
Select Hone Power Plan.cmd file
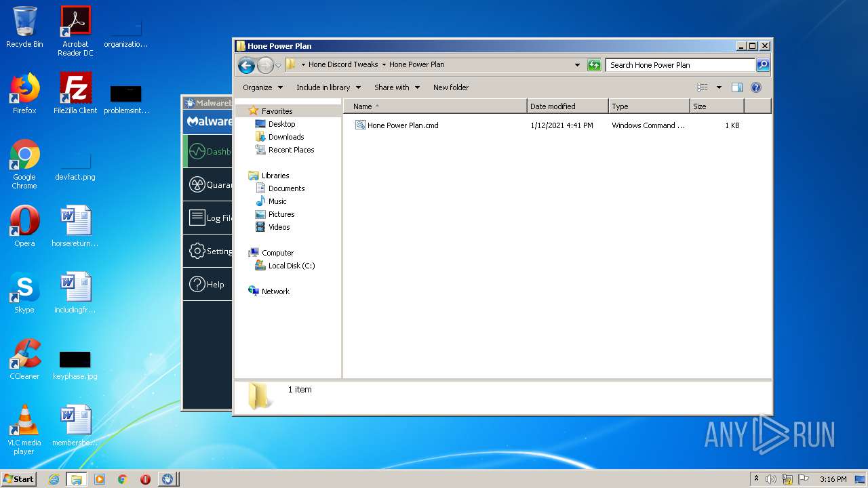pyautogui.click(x=397, y=125)
